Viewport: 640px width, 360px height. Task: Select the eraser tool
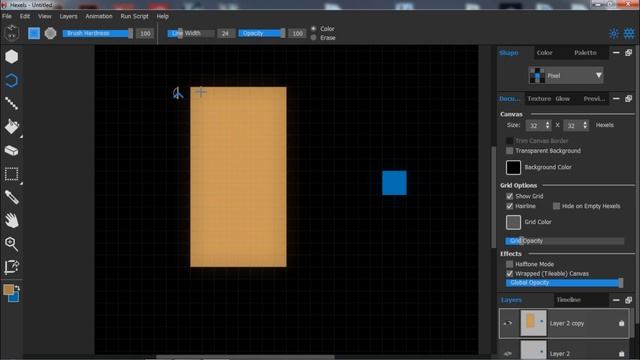[11, 151]
